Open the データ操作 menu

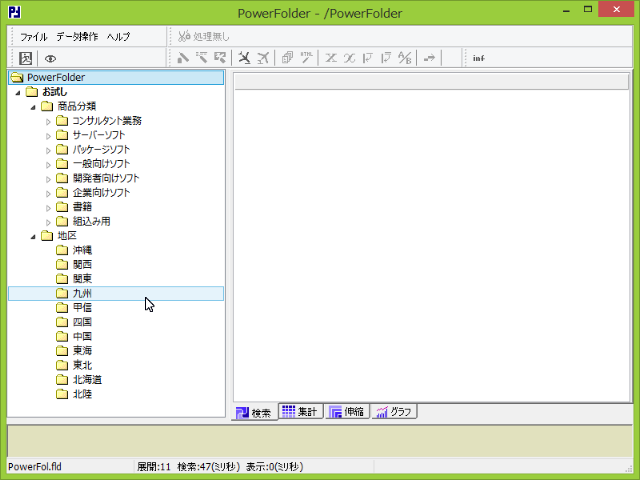pos(76,36)
